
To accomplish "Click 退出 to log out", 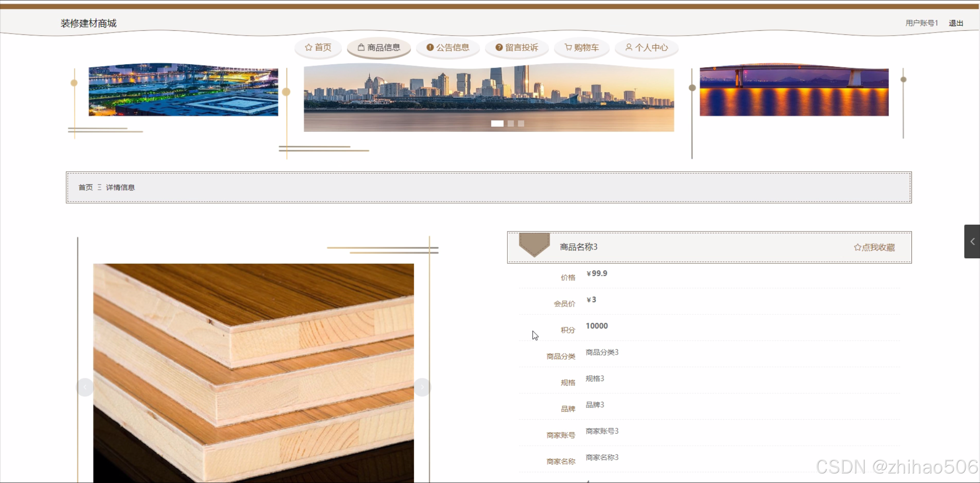I will click(955, 23).
